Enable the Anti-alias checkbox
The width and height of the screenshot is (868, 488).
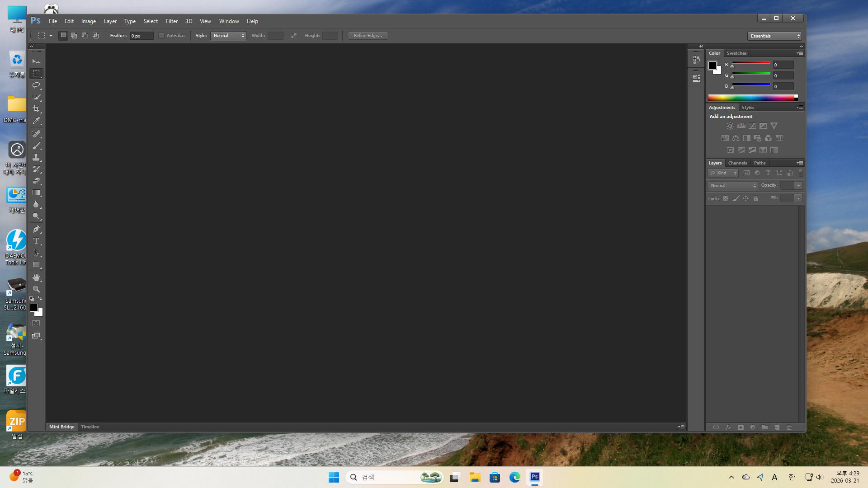click(161, 36)
